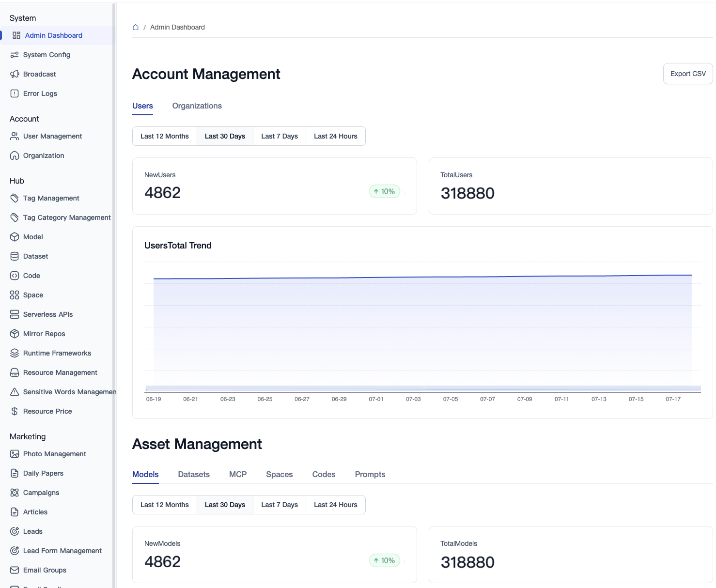Switch to the Prompts tab
The image size is (716, 588).
coord(370,475)
